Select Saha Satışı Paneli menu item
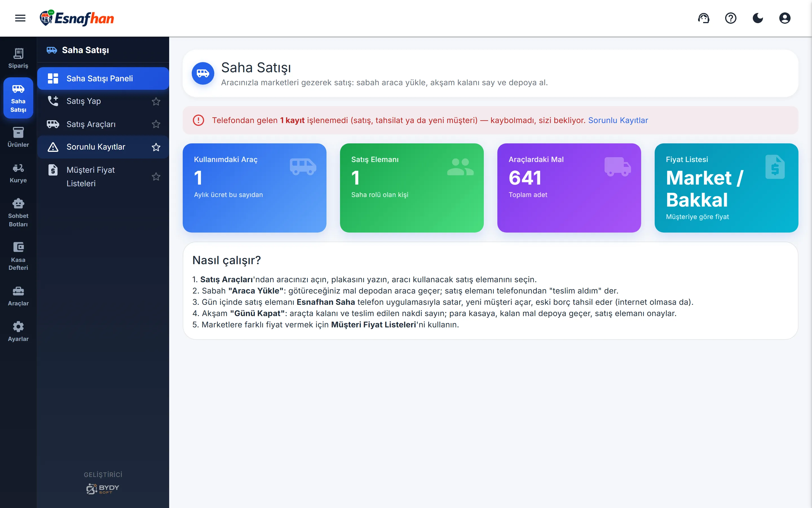This screenshot has height=508, width=812. (103, 78)
